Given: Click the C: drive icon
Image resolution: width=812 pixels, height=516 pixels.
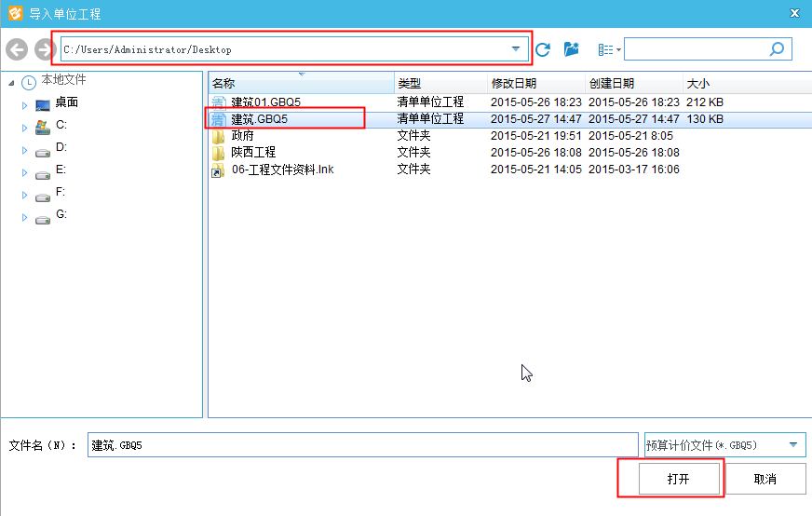Looking at the screenshot, I should [43, 127].
